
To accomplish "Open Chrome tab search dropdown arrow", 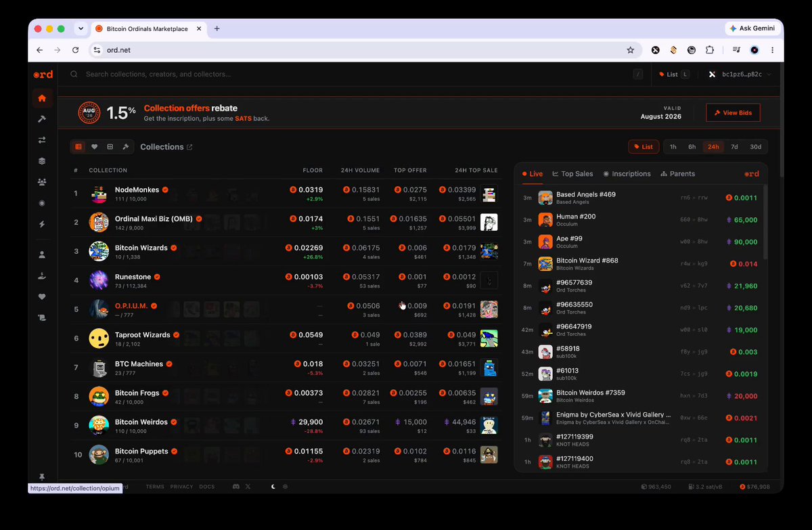I will coord(81,28).
